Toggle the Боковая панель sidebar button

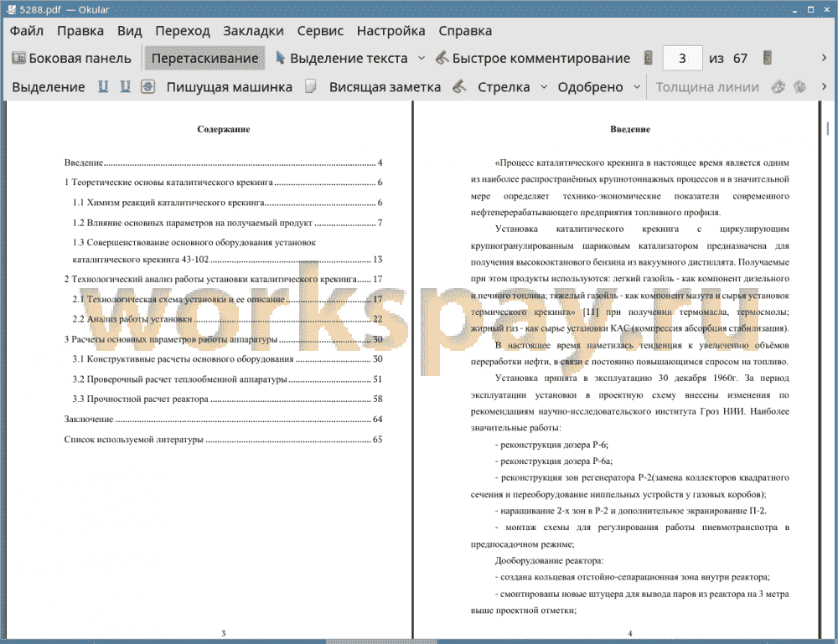click(x=71, y=59)
